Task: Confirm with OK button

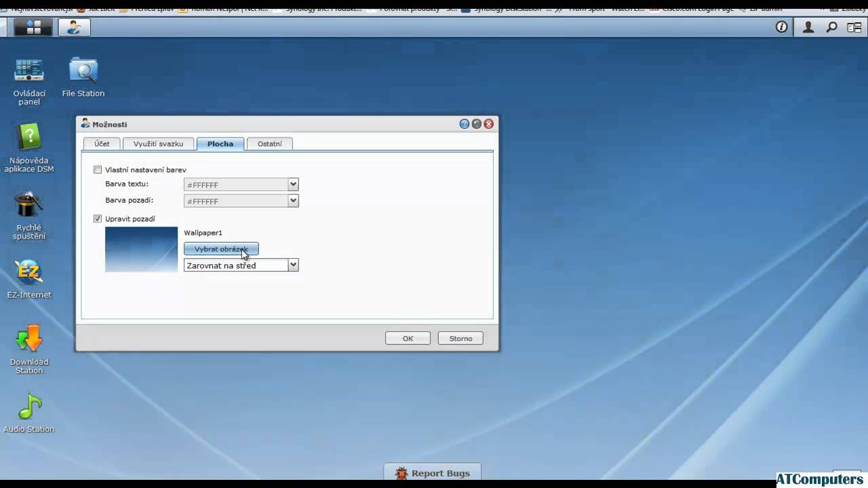Action: [x=408, y=338]
